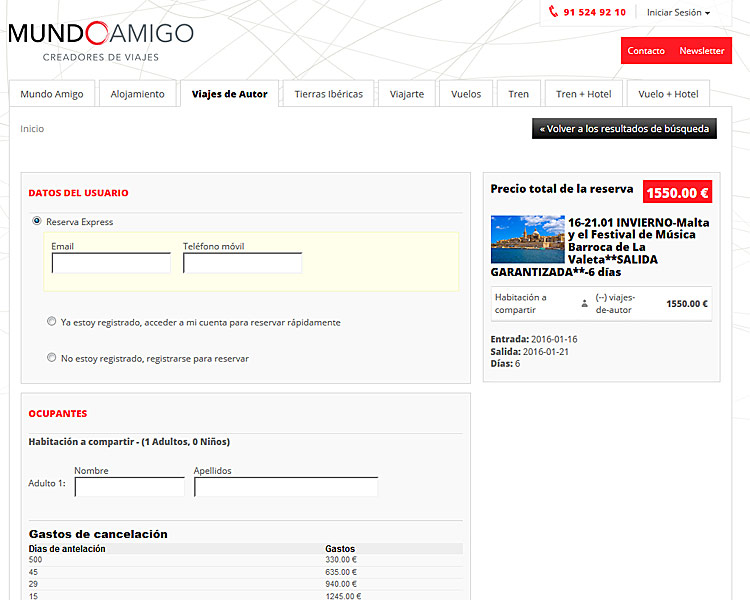
Task: Open the Mundo Amigo tab
Action: (52, 94)
